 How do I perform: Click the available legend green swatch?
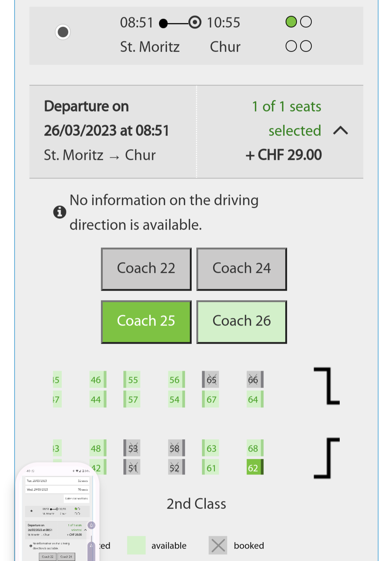point(136,545)
